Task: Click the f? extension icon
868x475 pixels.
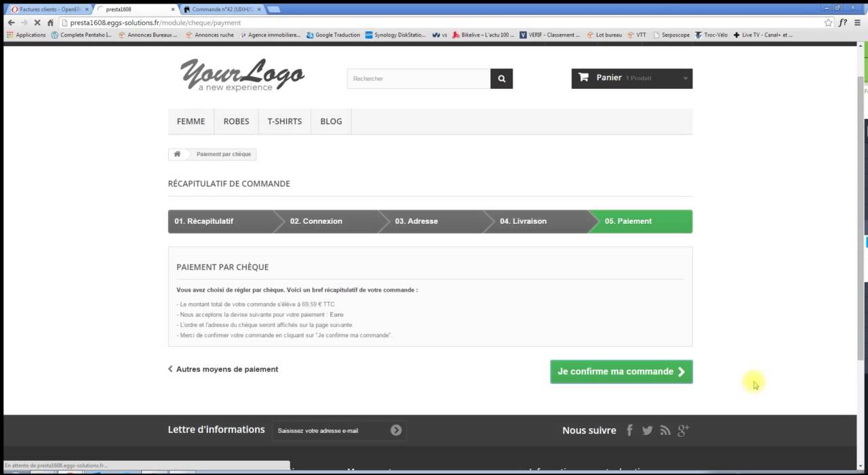Action: pos(843,22)
